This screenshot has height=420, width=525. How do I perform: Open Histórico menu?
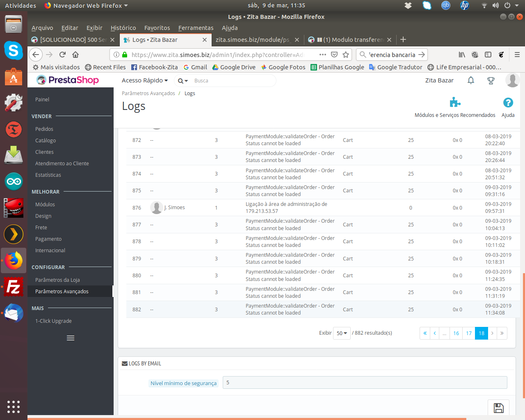point(123,28)
